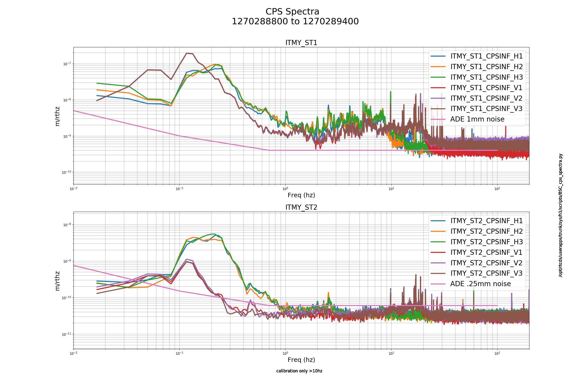Screen dimensions: 588x392
Task: Click the ITMY_ST2_CPSINF_V3 legend entry
Action: point(477,273)
